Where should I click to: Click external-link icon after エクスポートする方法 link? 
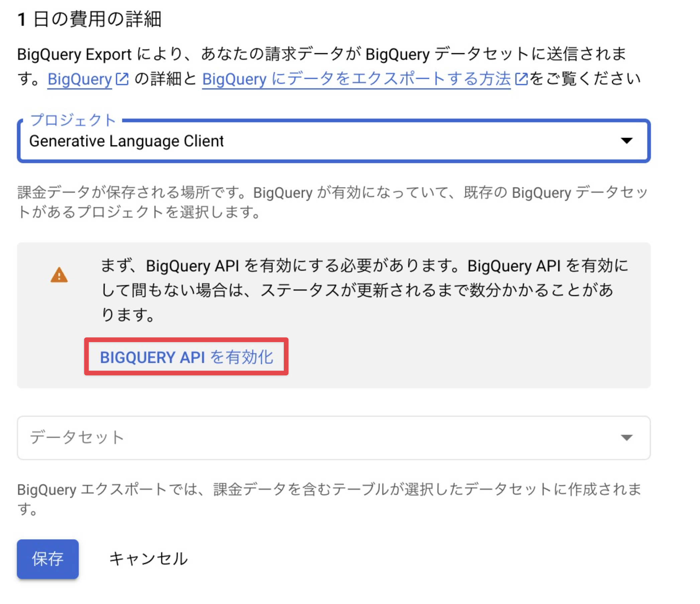[x=521, y=79]
